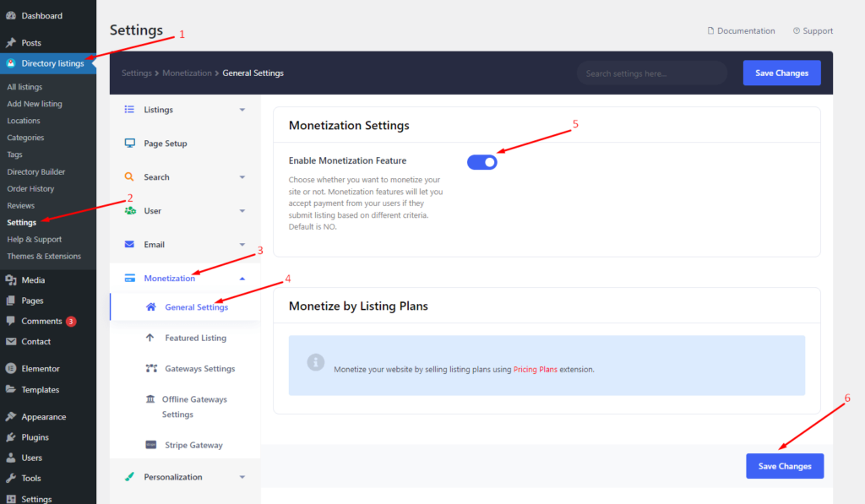The height and width of the screenshot is (504, 865).
Task: Click the Media icon in sidebar
Action: (10, 279)
